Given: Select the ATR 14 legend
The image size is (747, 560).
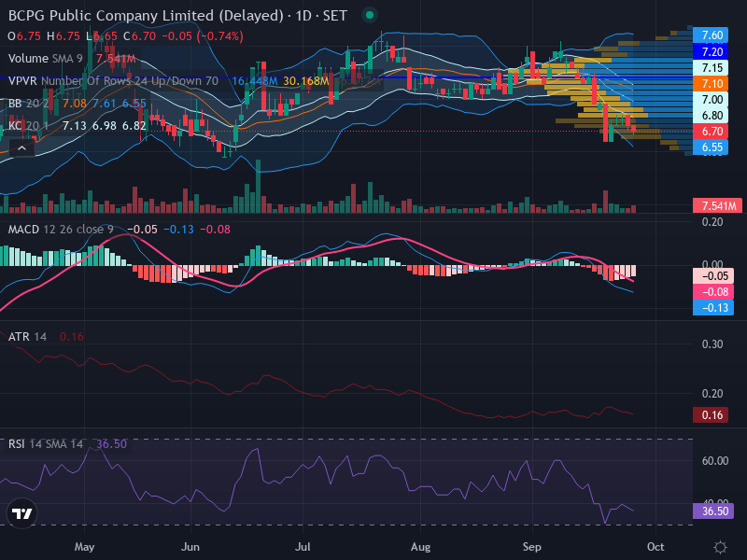Looking at the screenshot, I should coord(27,337).
